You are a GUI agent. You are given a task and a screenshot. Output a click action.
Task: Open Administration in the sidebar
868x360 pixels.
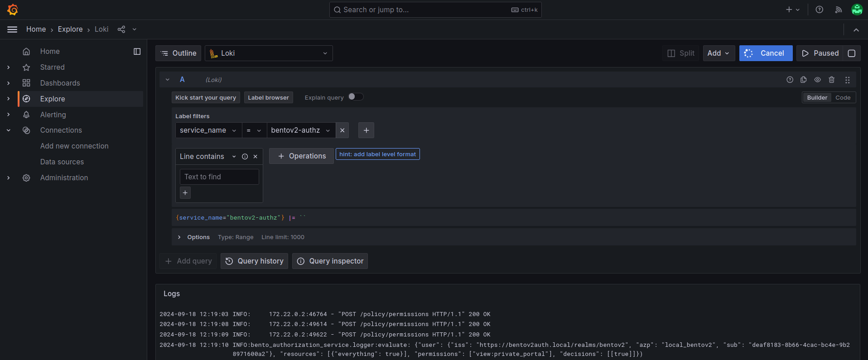coord(64,178)
